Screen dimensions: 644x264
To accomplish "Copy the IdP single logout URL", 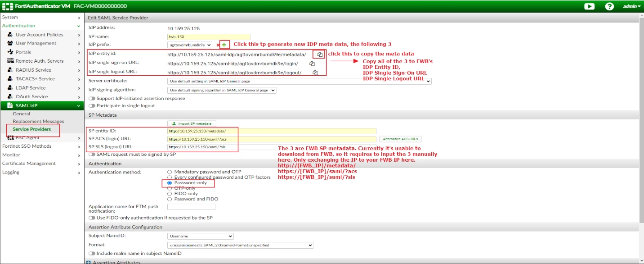I will tap(315, 72).
